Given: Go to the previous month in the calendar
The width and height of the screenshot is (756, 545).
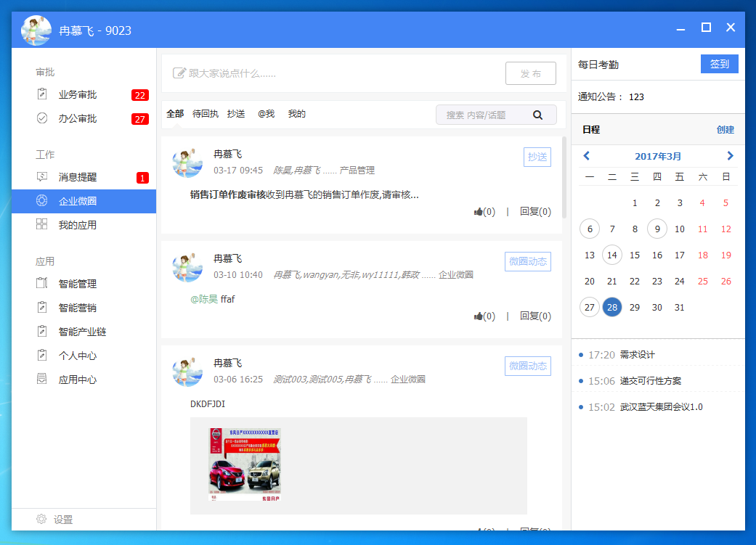Looking at the screenshot, I should tap(587, 155).
